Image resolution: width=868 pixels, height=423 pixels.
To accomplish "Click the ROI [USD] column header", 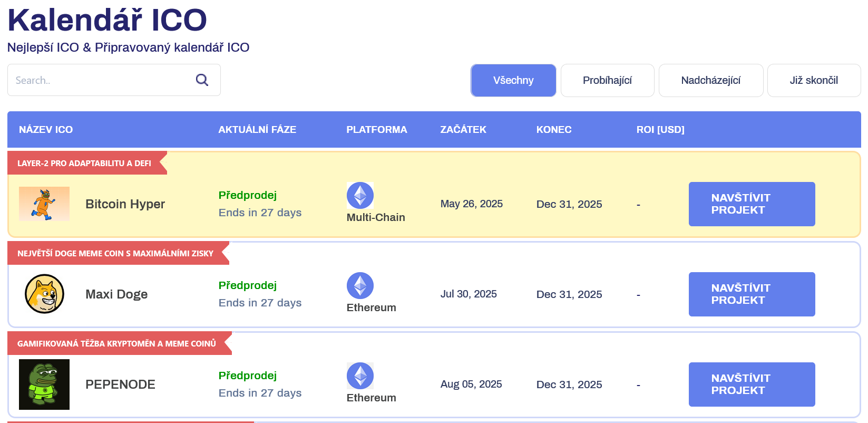I will pyautogui.click(x=660, y=130).
